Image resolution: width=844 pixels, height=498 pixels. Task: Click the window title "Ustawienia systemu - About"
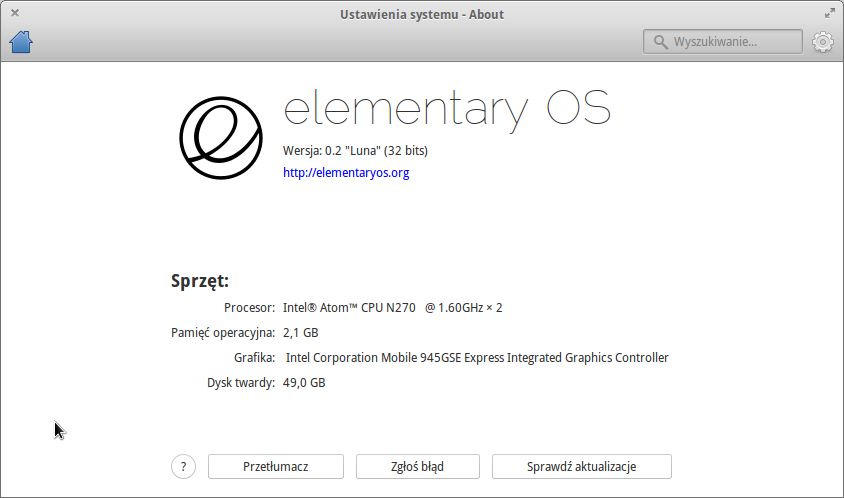click(422, 15)
